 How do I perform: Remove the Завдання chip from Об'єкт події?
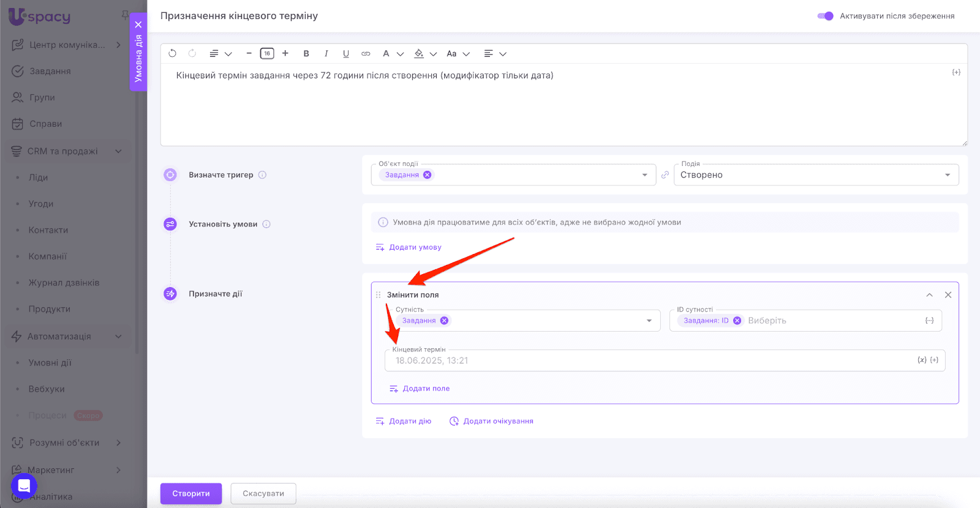[x=428, y=175]
